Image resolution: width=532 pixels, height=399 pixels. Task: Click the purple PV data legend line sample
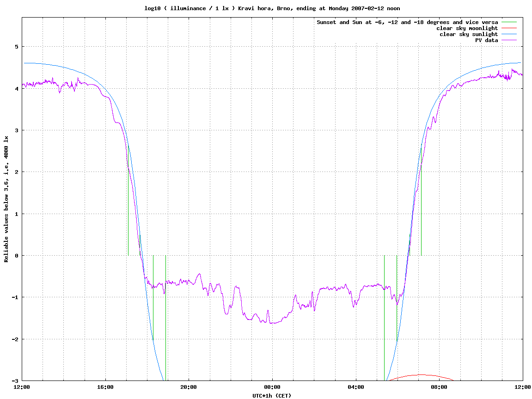tap(509, 40)
